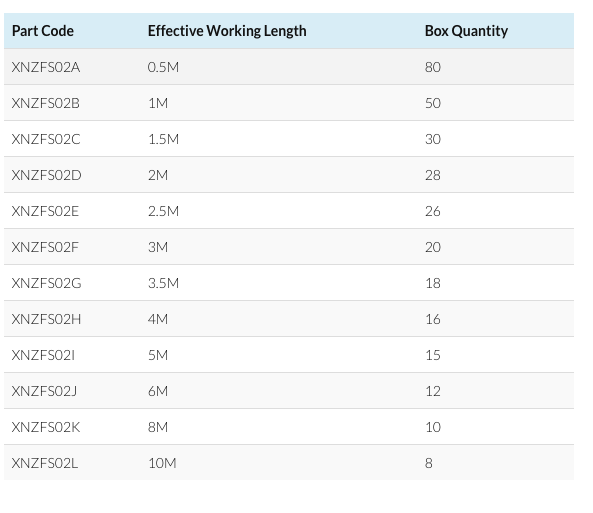Select part code XNZFS02A
The height and width of the screenshot is (513, 593).
coord(46,67)
